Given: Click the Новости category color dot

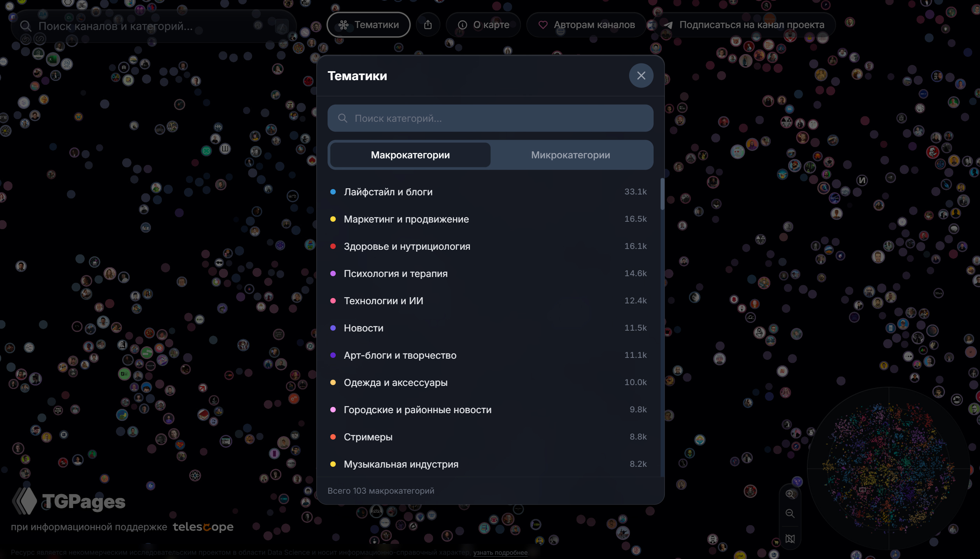Looking at the screenshot, I should (x=333, y=328).
